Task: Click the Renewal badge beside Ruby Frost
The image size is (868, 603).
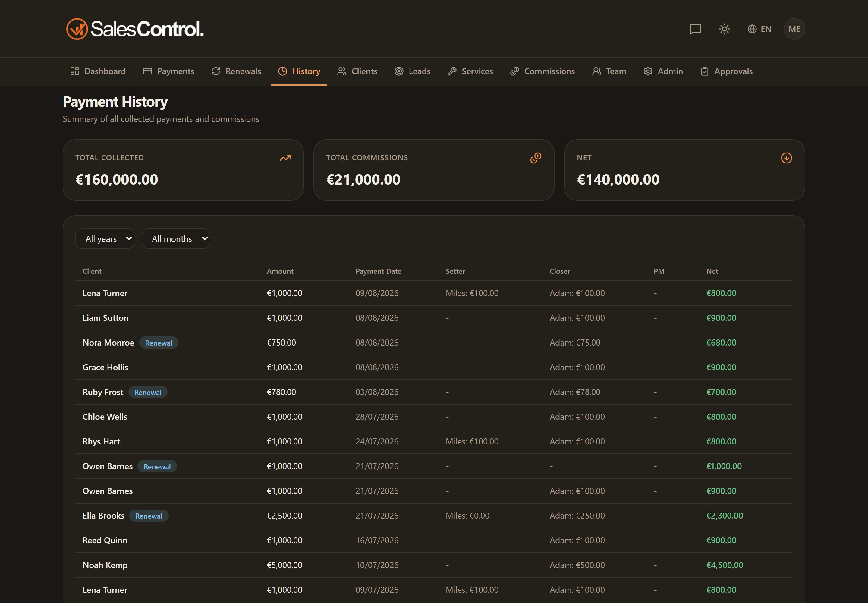Action: pyautogui.click(x=148, y=392)
